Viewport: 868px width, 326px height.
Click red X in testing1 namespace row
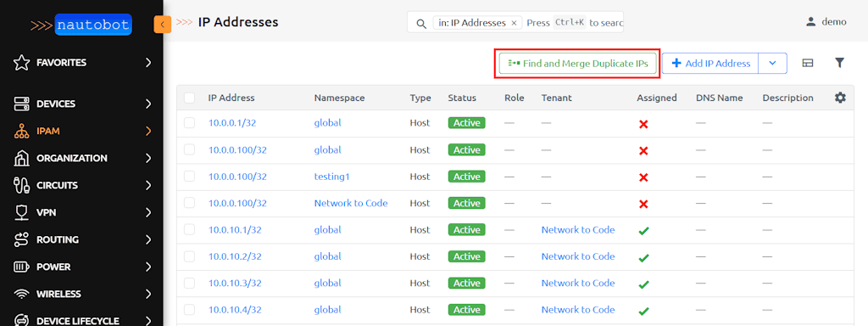(x=643, y=177)
